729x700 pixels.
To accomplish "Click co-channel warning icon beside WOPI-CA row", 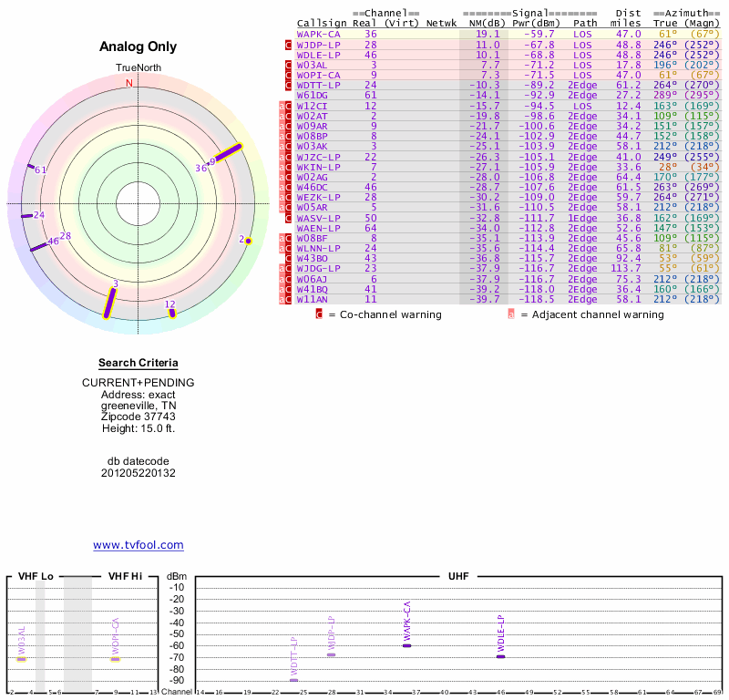I will (289, 75).
